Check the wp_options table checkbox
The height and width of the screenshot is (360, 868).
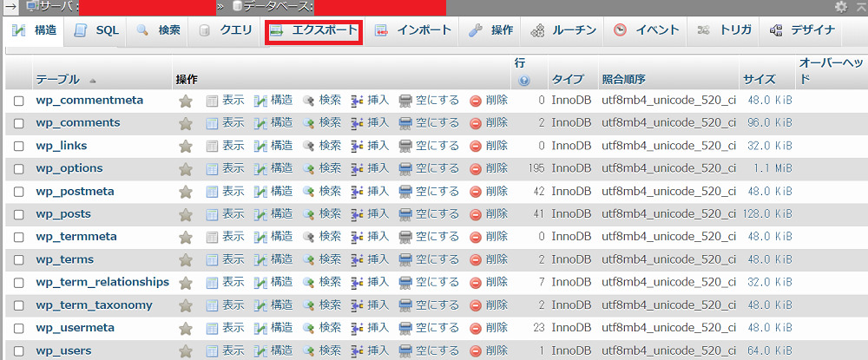19,169
